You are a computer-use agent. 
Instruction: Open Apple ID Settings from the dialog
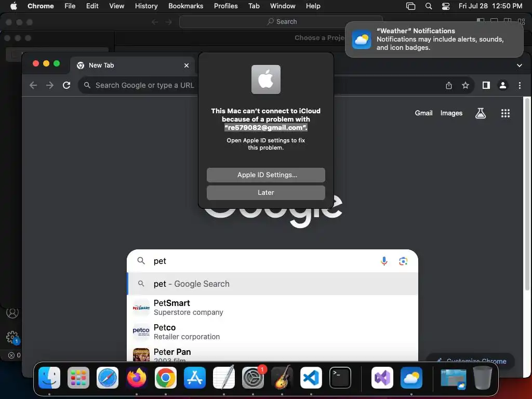click(265, 175)
